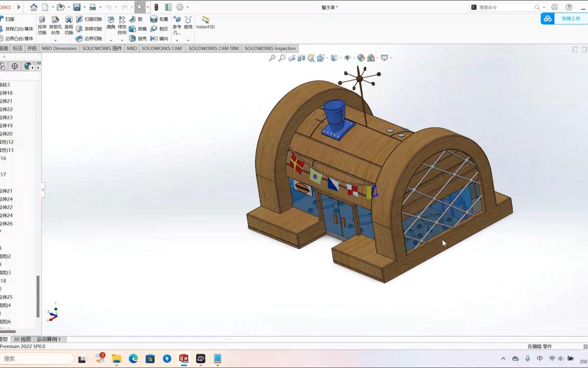Switch to the SOLIDWORKS Inspection tab
588x368 pixels.
point(270,48)
